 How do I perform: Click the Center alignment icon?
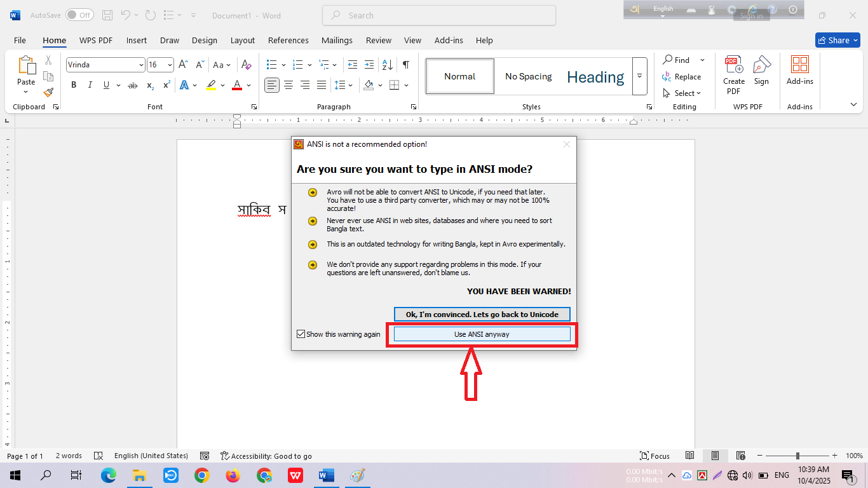click(288, 85)
